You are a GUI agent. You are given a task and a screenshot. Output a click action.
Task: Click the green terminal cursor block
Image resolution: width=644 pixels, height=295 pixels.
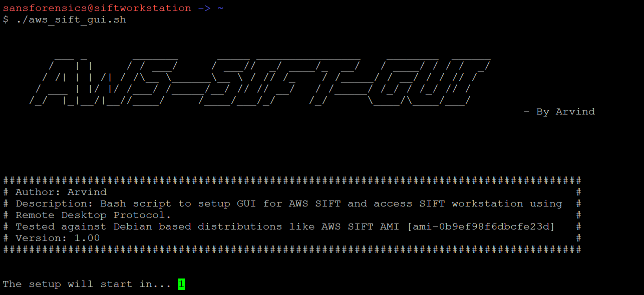pyautogui.click(x=181, y=284)
